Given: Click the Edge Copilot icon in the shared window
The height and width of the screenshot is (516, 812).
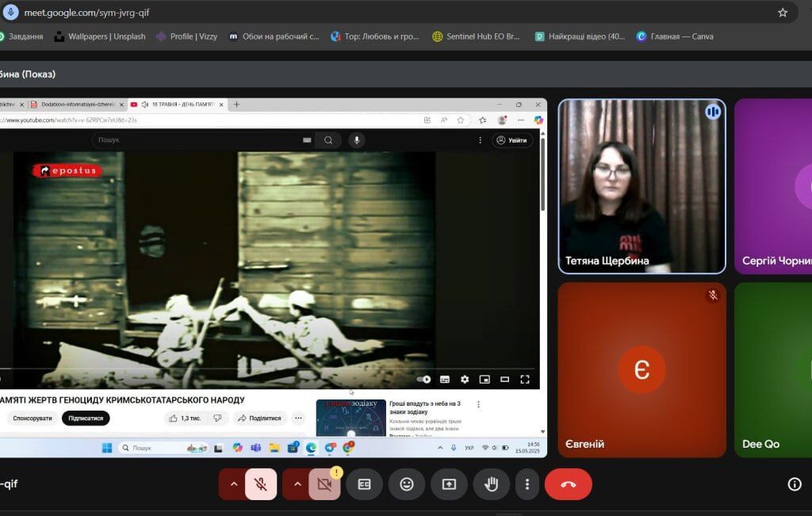Looking at the screenshot, I should (538, 120).
